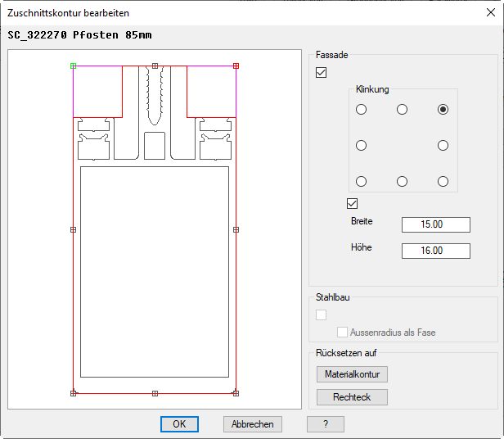Select the bottom-left contour handle
This screenshot has height=439, width=504.
point(73,393)
